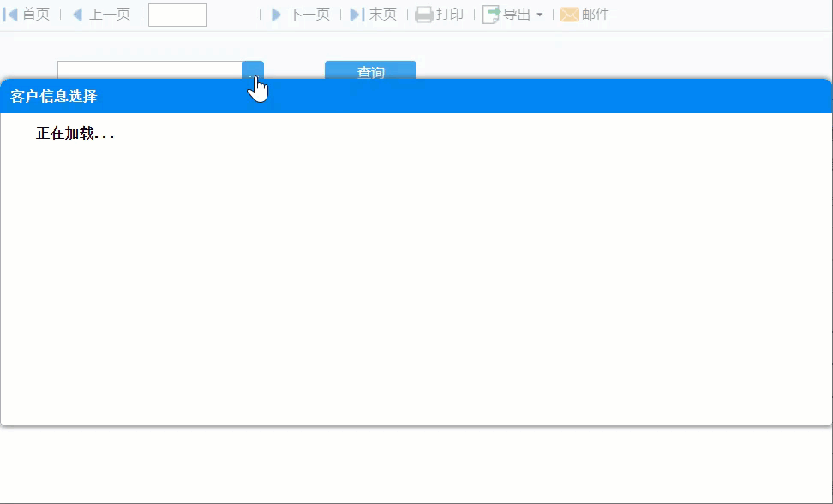Click the 邮件 envelope icon
This screenshot has width=833, height=504.
(x=570, y=15)
